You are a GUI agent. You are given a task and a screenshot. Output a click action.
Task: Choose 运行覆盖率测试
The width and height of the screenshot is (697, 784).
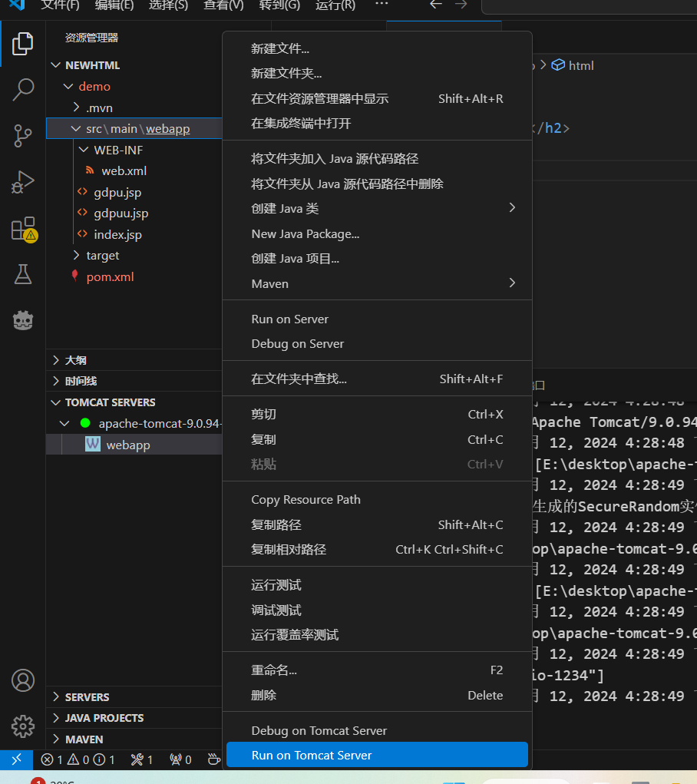coord(377,635)
